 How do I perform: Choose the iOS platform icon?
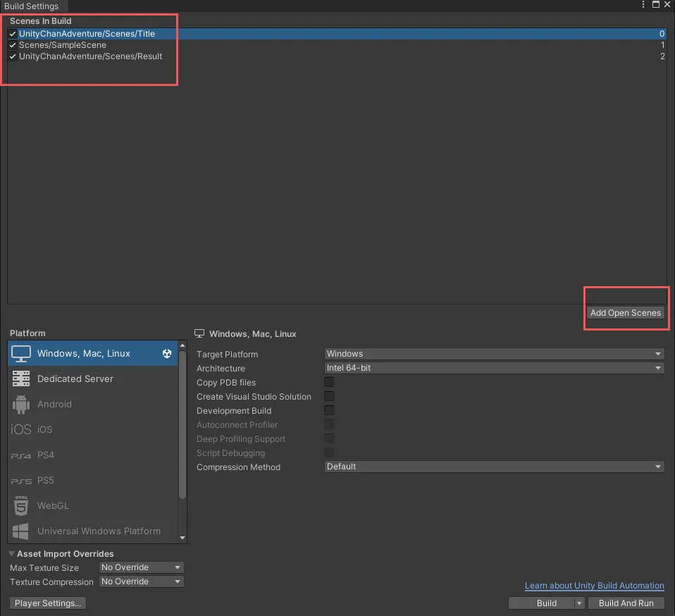[21, 429]
